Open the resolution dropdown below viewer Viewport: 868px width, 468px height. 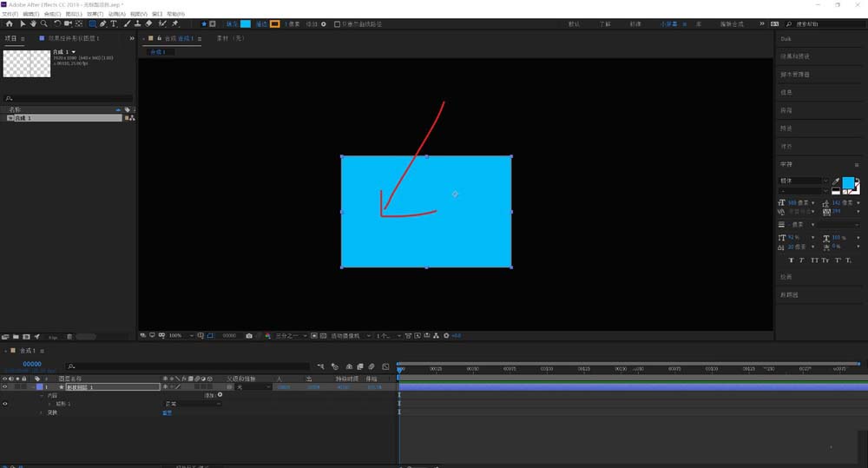[291, 336]
